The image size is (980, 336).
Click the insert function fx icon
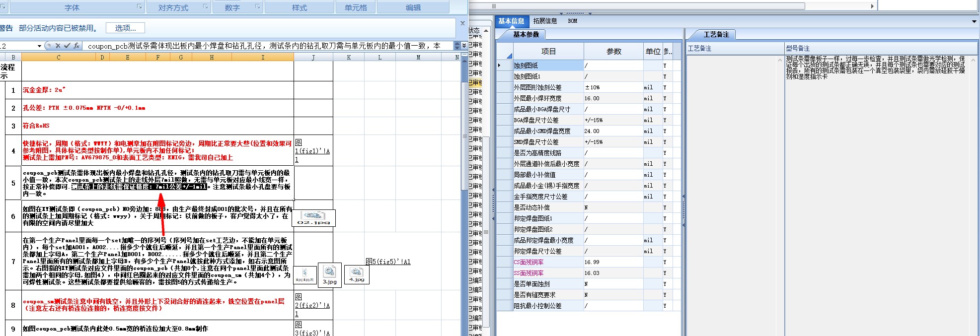click(76, 46)
